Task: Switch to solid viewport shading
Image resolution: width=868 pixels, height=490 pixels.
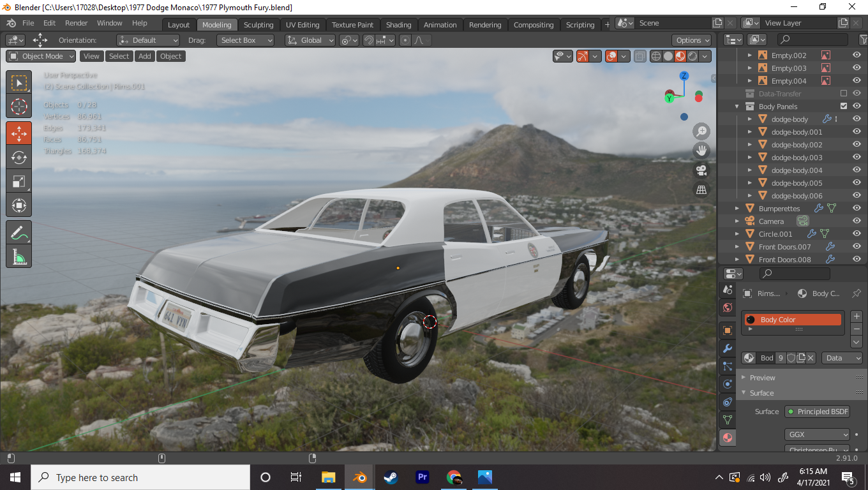Action: (668, 56)
